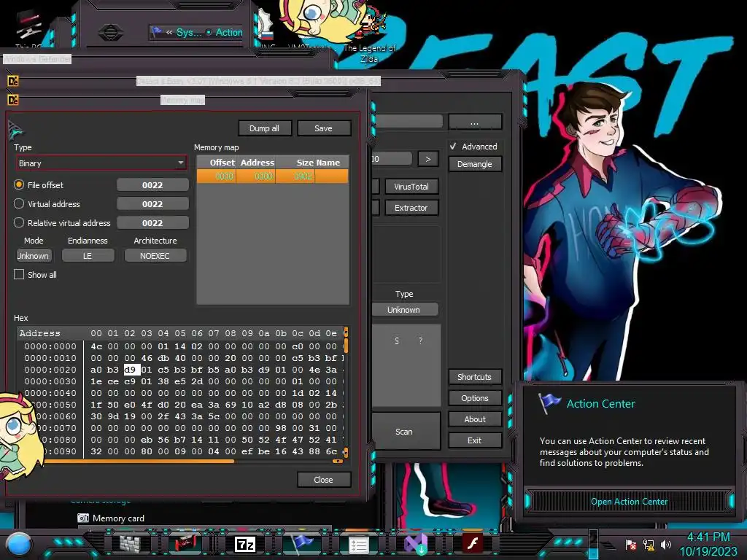Sort memory map by Address column header
Image resolution: width=747 pixels, height=560 pixels.
click(x=256, y=163)
